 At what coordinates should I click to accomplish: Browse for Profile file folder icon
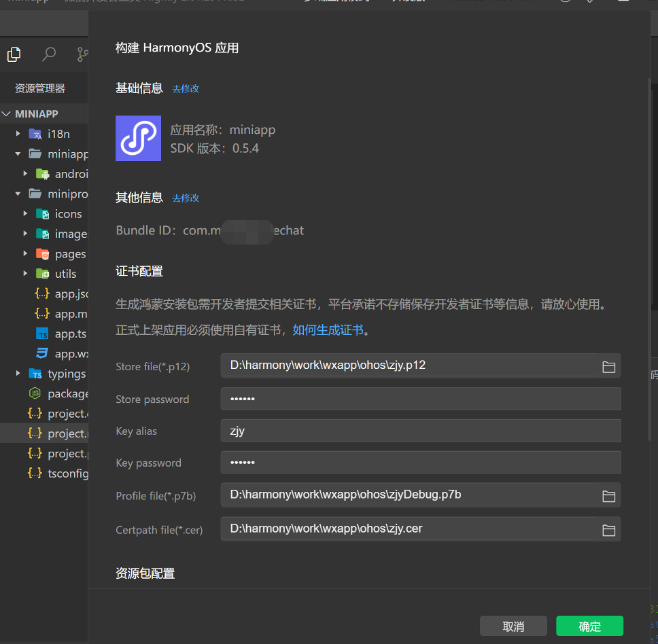pos(608,496)
